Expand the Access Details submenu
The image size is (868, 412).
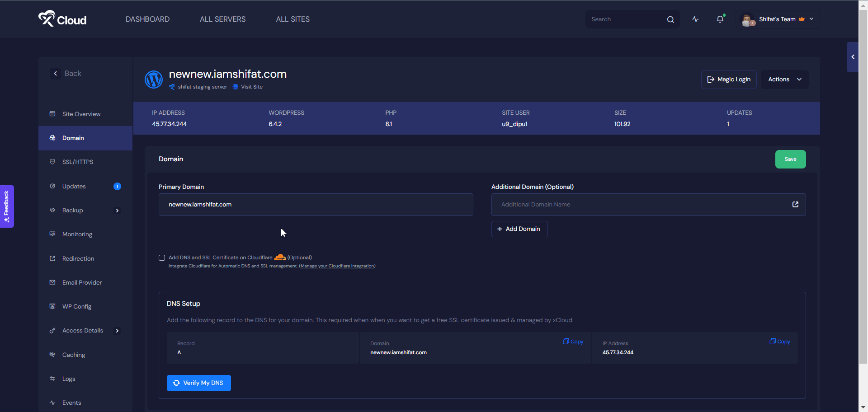(117, 331)
